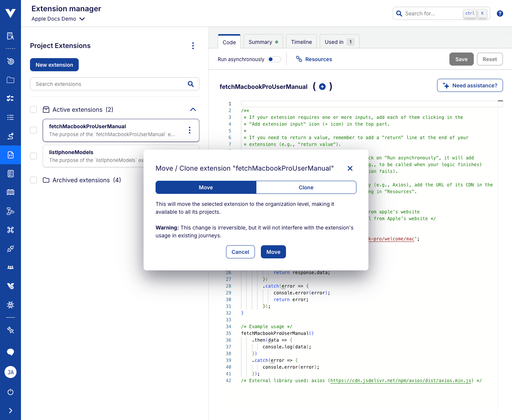Open fetchMacbookProUserManual three-dot options
This screenshot has width=512, height=420.
point(190,130)
